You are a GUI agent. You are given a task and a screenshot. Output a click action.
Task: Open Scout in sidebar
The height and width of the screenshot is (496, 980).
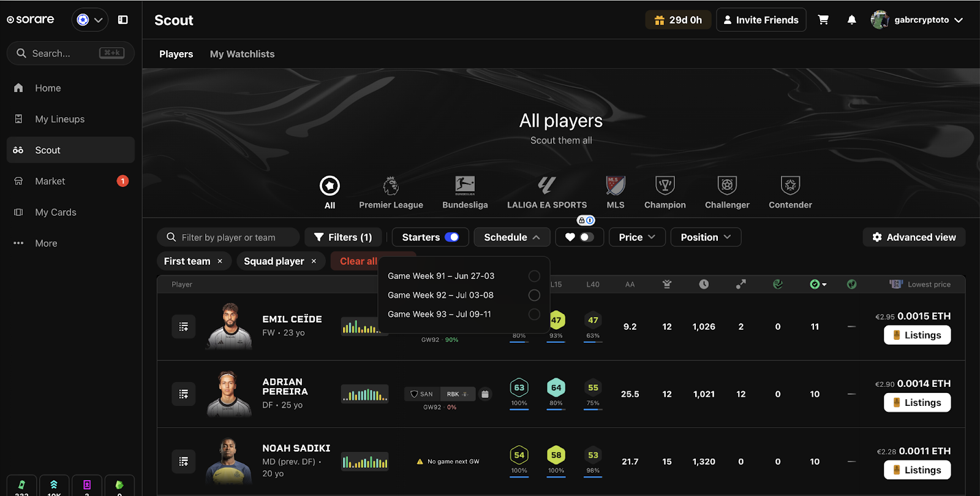[70, 150]
